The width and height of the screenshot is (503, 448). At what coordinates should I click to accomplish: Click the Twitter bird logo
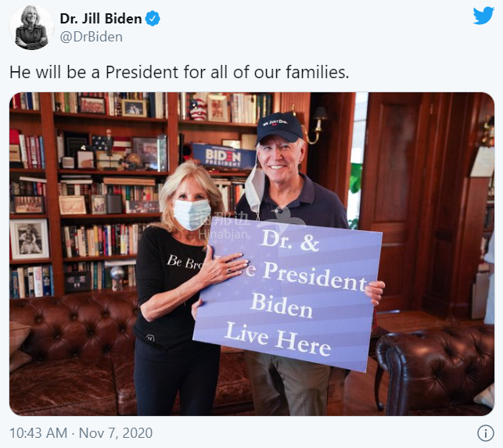[x=483, y=16]
